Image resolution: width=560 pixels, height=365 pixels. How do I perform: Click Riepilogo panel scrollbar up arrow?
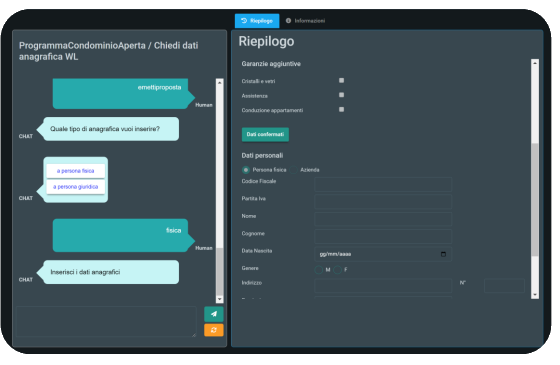click(x=535, y=63)
